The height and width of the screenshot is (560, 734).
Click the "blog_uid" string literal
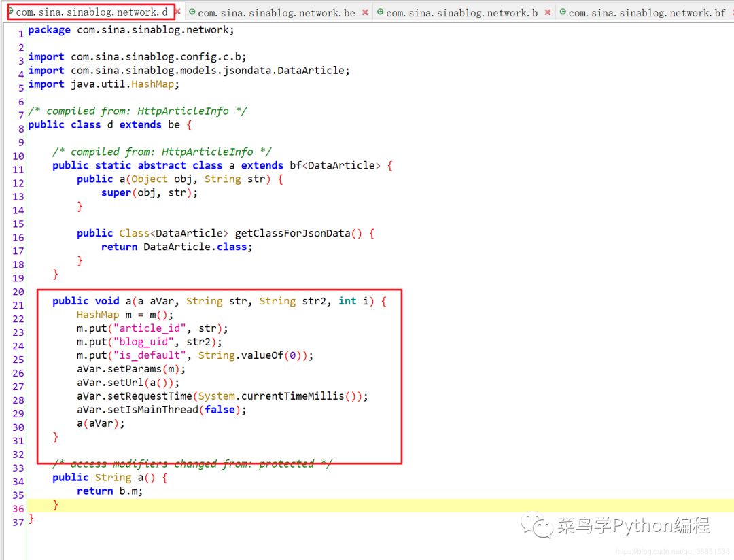143,343
